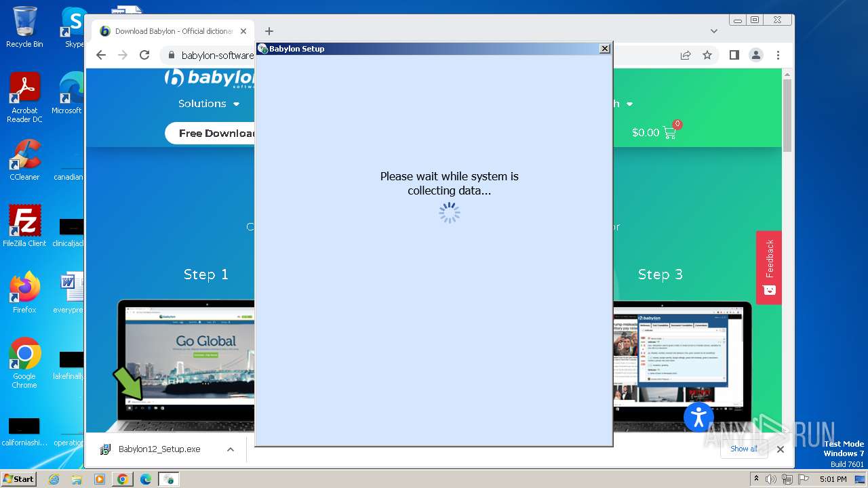
Task: Open the red Feedback side tab
Action: click(769, 268)
